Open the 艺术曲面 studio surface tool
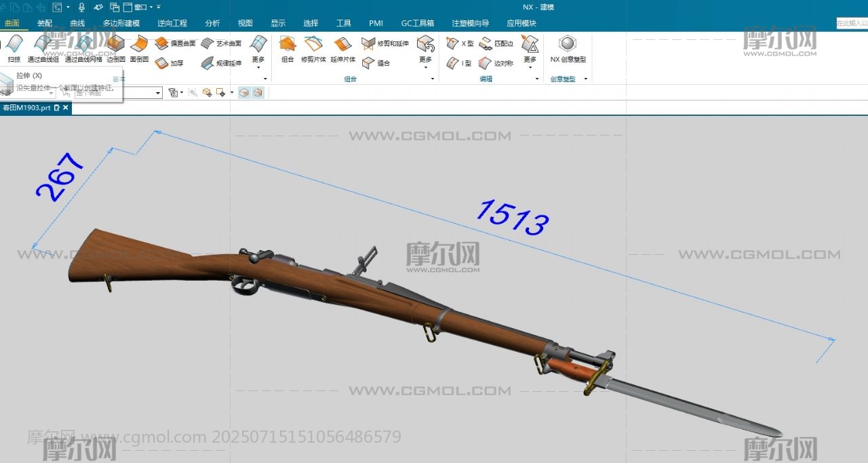 point(221,43)
